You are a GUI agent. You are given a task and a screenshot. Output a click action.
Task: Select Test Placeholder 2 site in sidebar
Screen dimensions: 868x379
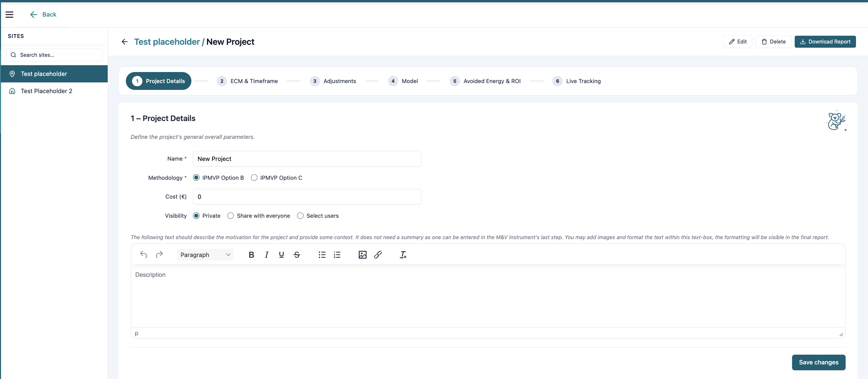[x=54, y=91]
